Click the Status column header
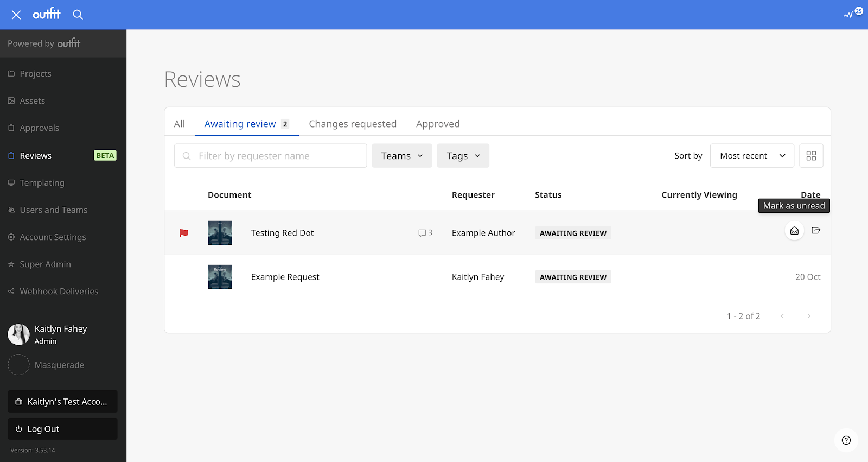868x462 pixels. [x=548, y=195]
